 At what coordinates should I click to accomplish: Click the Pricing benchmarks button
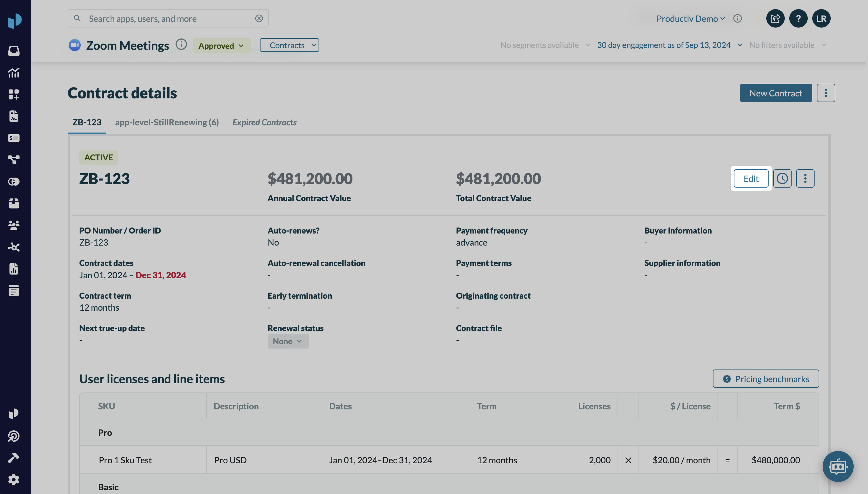pos(765,379)
